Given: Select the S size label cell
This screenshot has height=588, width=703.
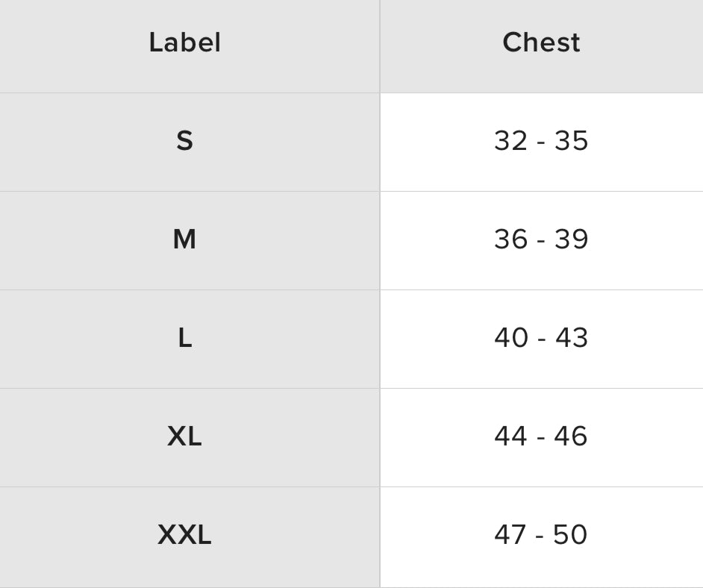Looking at the screenshot, I should click(x=184, y=141).
